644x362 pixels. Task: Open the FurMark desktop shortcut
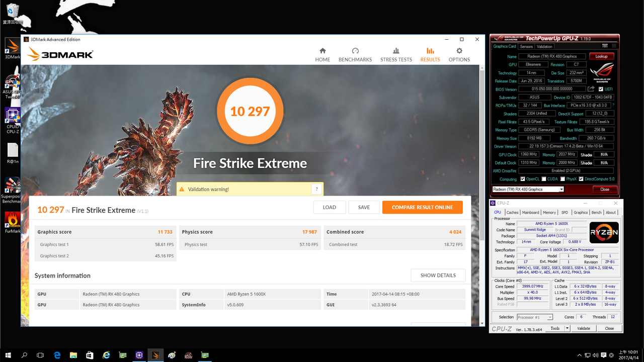coord(13,223)
